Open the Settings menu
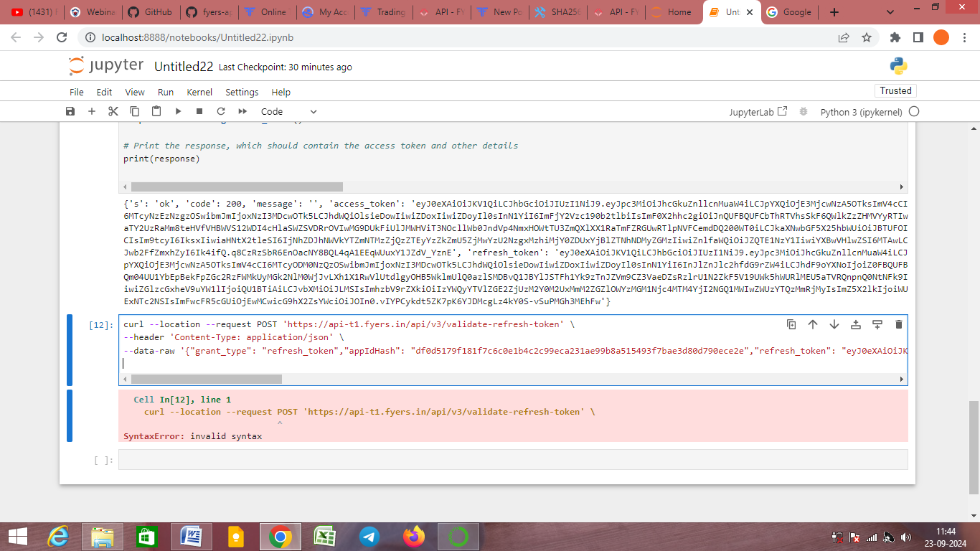This screenshot has height=551, width=980. click(x=242, y=92)
